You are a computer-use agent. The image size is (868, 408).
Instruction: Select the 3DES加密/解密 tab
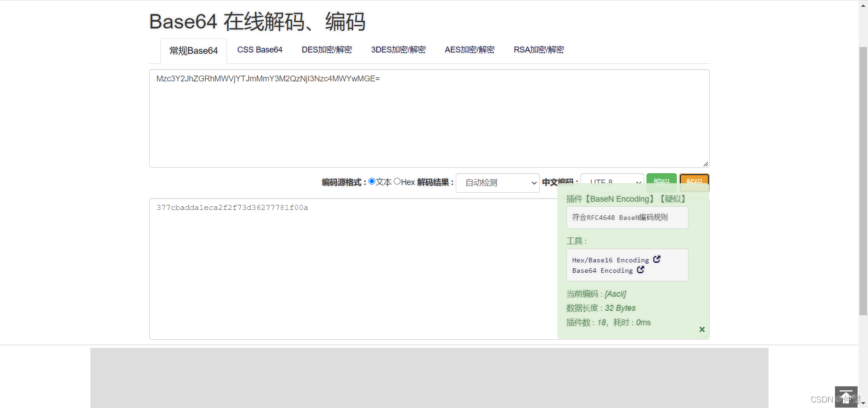[398, 50]
